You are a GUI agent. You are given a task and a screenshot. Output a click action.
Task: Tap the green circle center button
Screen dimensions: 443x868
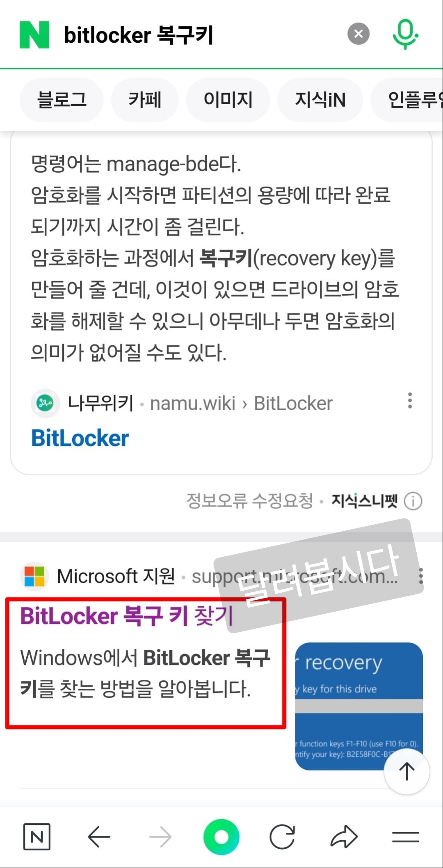click(x=221, y=837)
